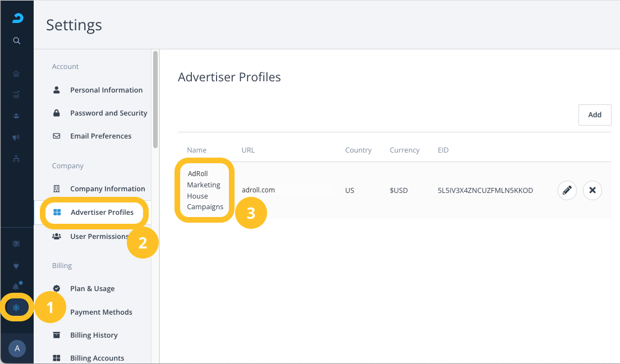
Task: Open the megaphone campaigns icon
Action: point(16,137)
